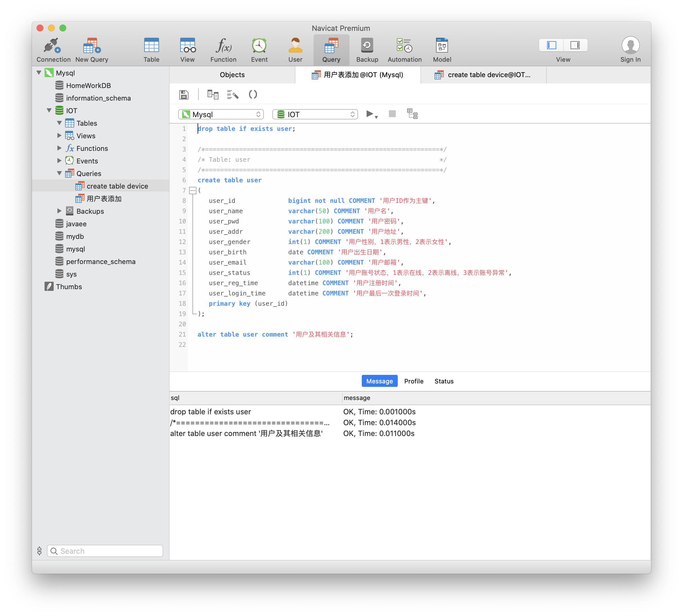This screenshot has height=616, width=683.
Task: Open the Model toolbar icon
Action: pyautogui.click(x=442, y=50)
